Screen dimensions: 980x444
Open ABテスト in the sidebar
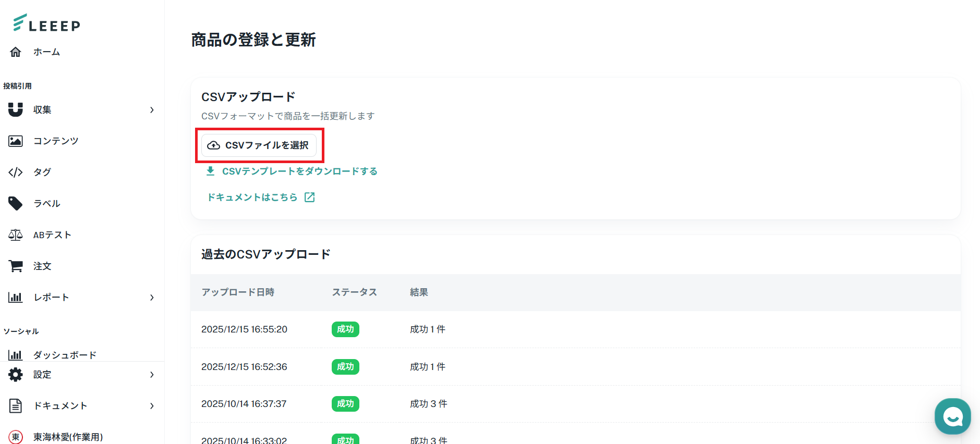coord(52,235)
